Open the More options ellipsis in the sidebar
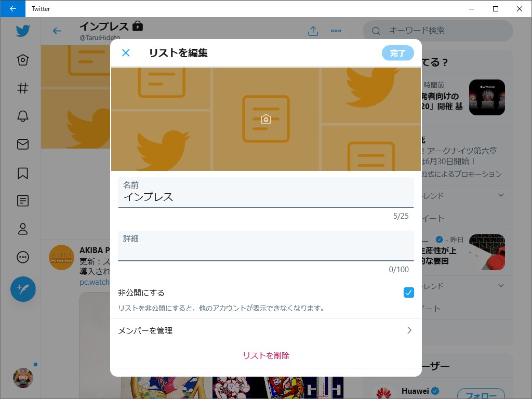This screenshot has width=532, height=399. coord(22,257)
